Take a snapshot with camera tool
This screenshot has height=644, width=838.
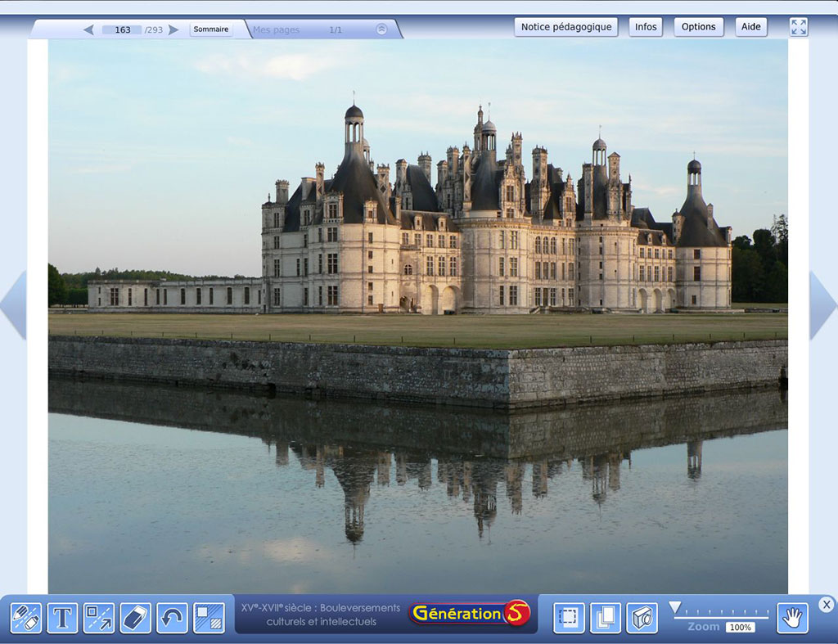(x=642, y=618)
